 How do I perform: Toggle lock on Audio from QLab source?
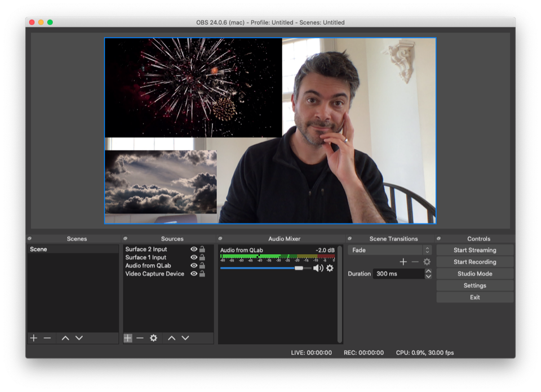202,266
